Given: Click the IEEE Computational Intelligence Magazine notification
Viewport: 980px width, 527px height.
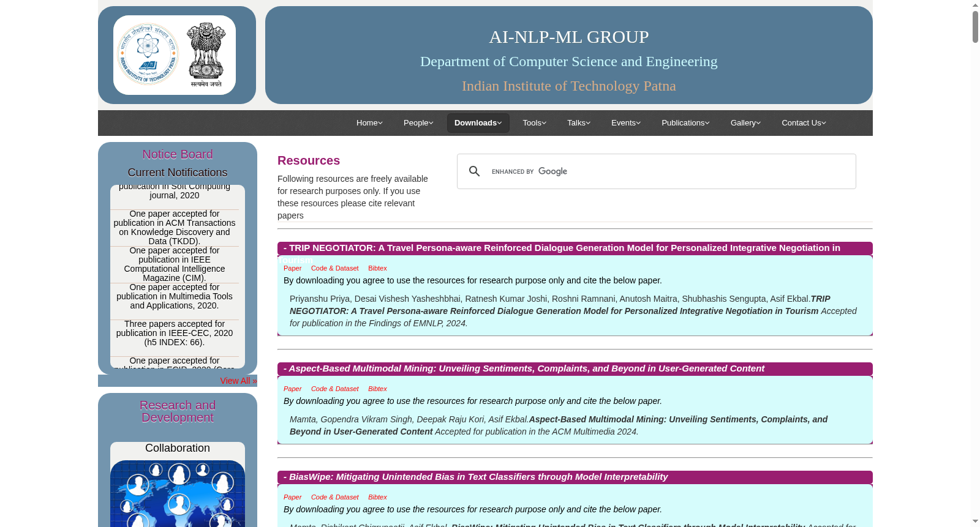Looking at the screenshot, I should pos(175,264).
